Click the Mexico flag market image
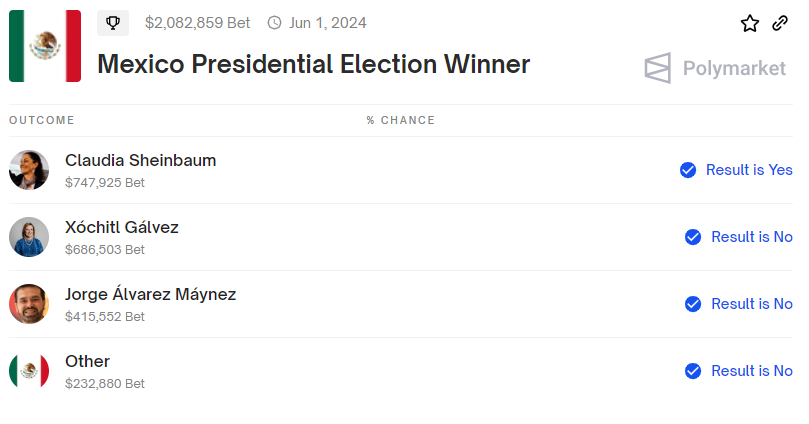Image resolution: width=809 pixels, height=424 pixels. 45,46
